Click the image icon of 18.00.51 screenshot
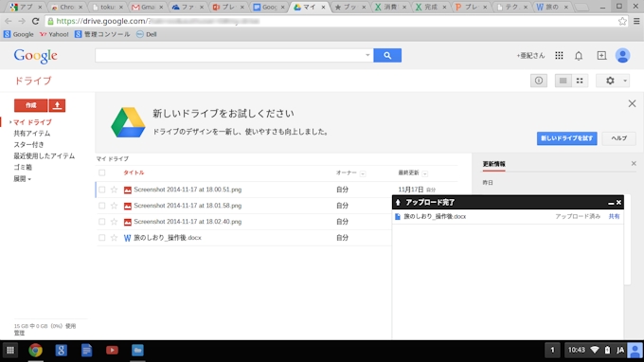The image size is (644, 362). [x=127, y=190]
